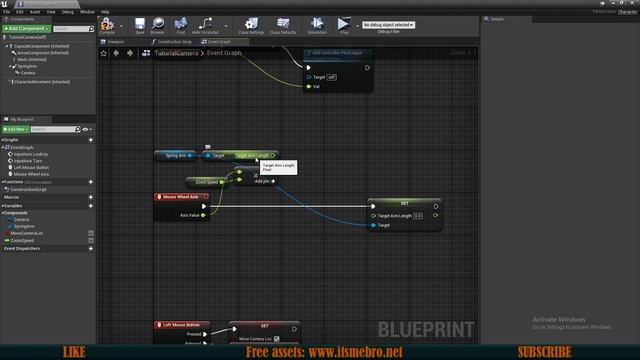Select MoveCameraLoc variable in My Blueprint
This screenshot has height=360, width=640.
tap(27, 233)
